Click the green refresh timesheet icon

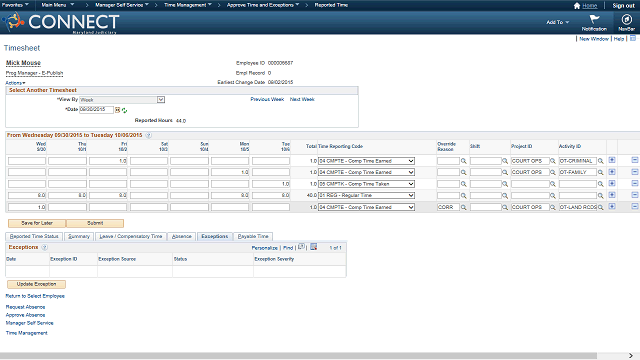point(124,111)
